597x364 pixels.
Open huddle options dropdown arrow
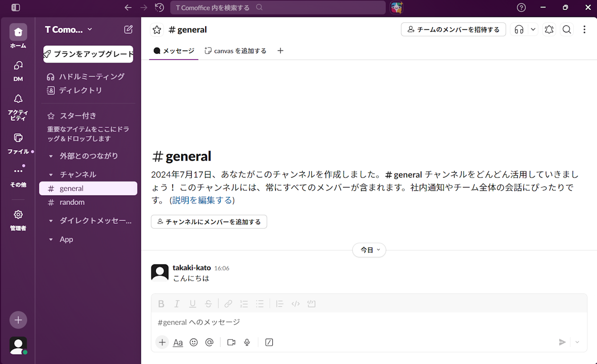coord(533,29)
